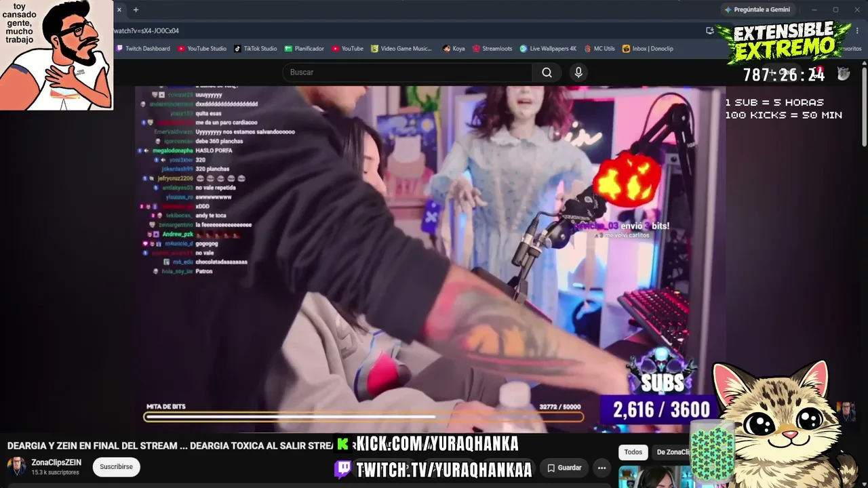
Task: Click the video player frame
Action: (430, 259)
